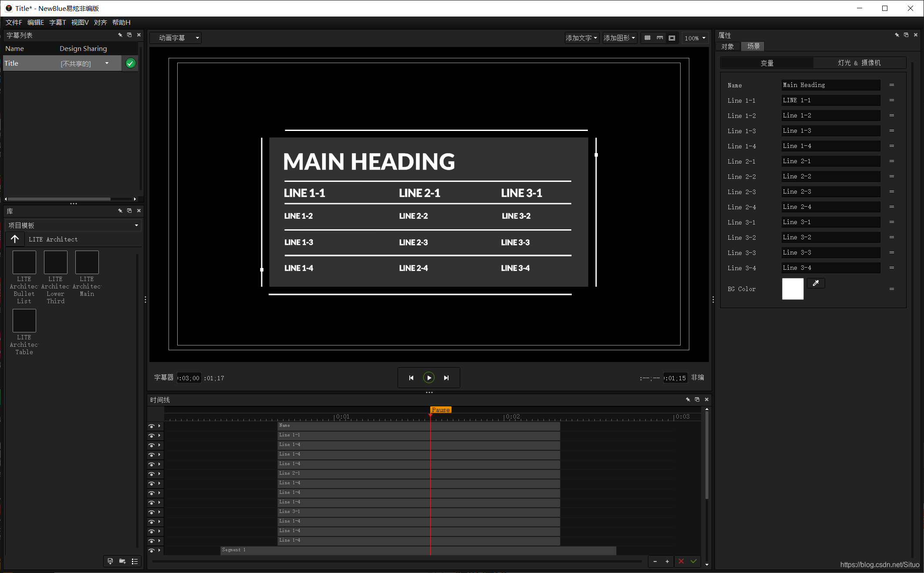Select the 灯光 & 摄像机 tab
The height and width of the screenshot is (573, 924).
859,63
